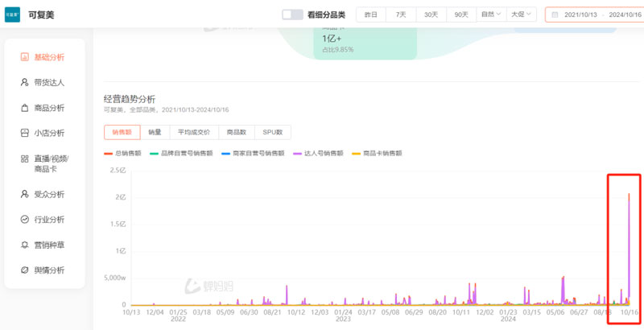Image resolution: width=644 pixels, height=330 pixels.
Task: Click the 基础分析 sidebar icon
Action: pyautogui.click(x=24, y=57)
